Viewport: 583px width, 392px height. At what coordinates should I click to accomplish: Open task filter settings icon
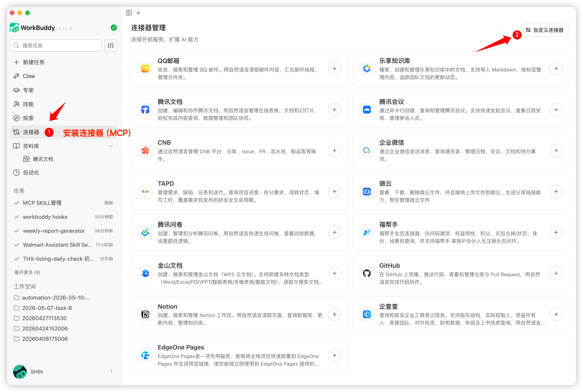(111, 45)
